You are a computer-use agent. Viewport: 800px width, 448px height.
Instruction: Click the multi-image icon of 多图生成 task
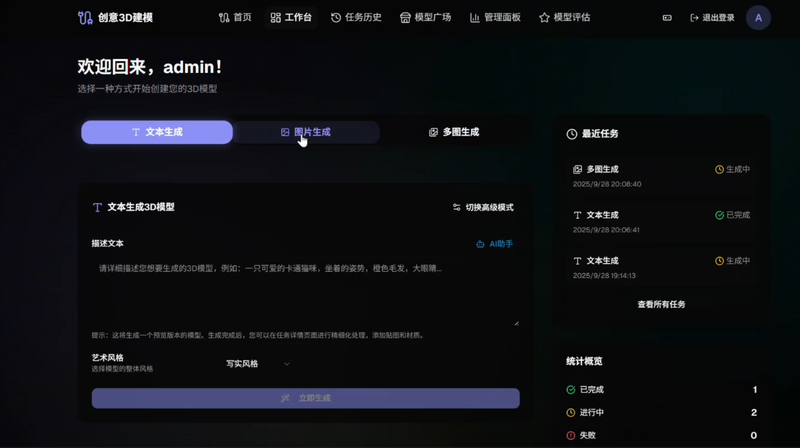pyautogui.click(x=578, y=169)
